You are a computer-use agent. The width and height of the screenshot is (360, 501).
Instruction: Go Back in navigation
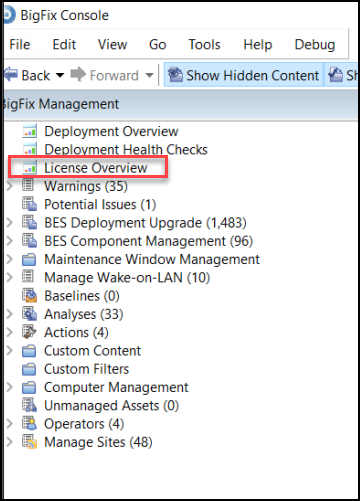[27, 75]
